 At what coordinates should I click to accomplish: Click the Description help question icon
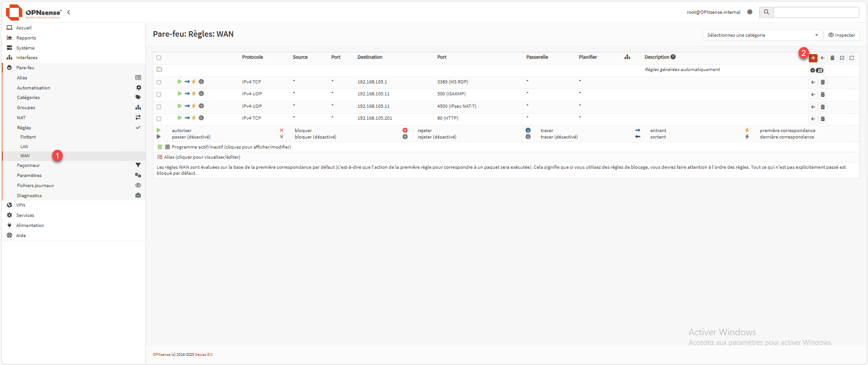click(673, 57)
